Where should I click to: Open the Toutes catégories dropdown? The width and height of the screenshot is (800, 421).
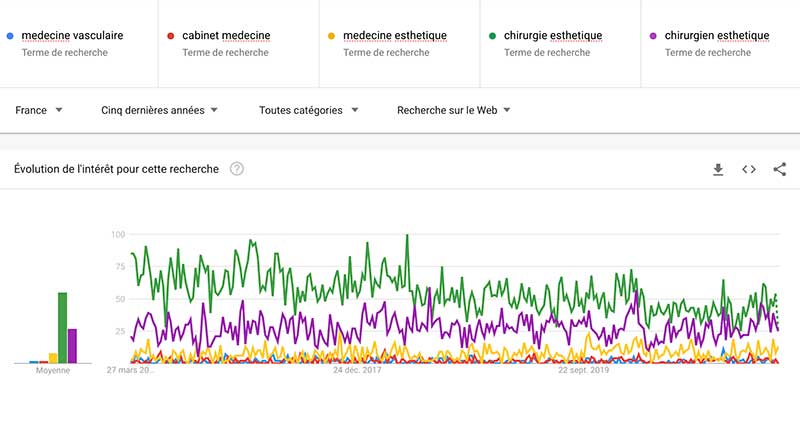click(x=308, y=110)
